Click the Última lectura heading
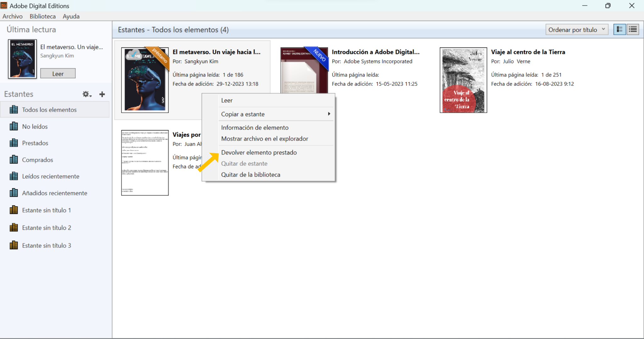 tap(31, 30)
